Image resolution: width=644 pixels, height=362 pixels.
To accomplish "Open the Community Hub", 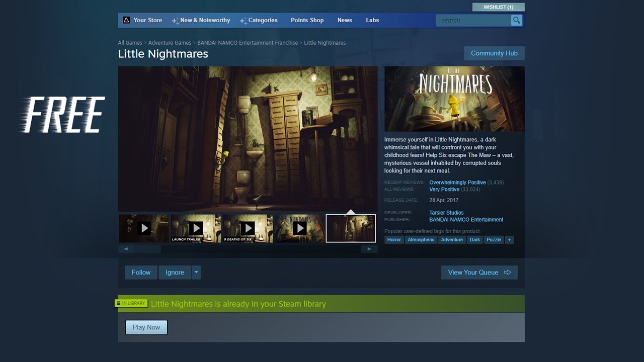I will click(x=494, y=53).
